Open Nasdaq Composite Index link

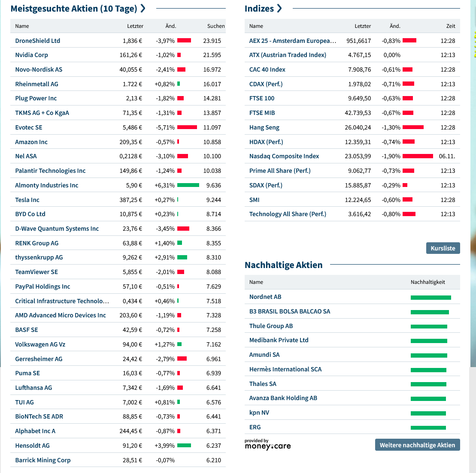284,156
